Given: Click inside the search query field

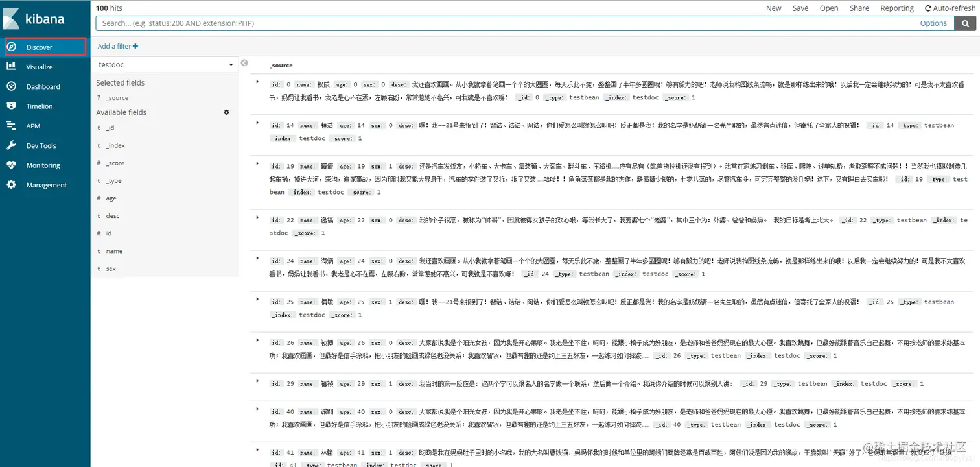Looking at the screenshot, I should (454, 23).
